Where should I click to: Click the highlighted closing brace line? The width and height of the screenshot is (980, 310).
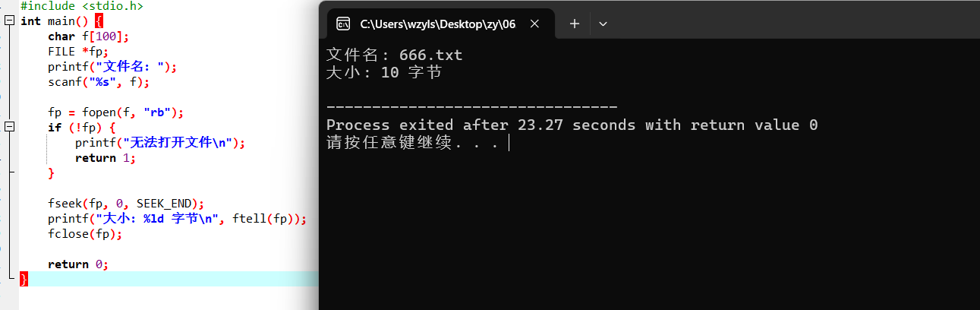click(x=169, y=279)
